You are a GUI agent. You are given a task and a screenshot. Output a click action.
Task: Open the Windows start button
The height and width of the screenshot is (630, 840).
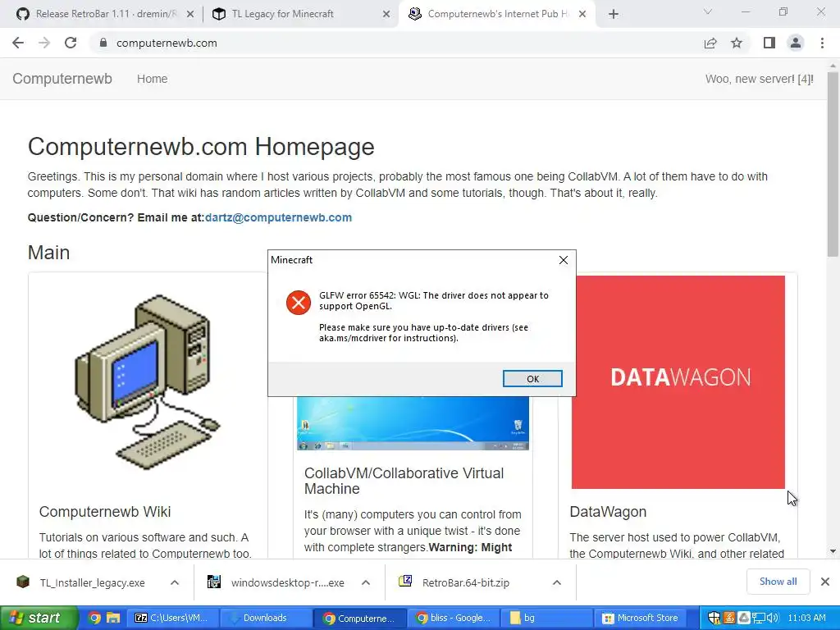coord(38,618)
